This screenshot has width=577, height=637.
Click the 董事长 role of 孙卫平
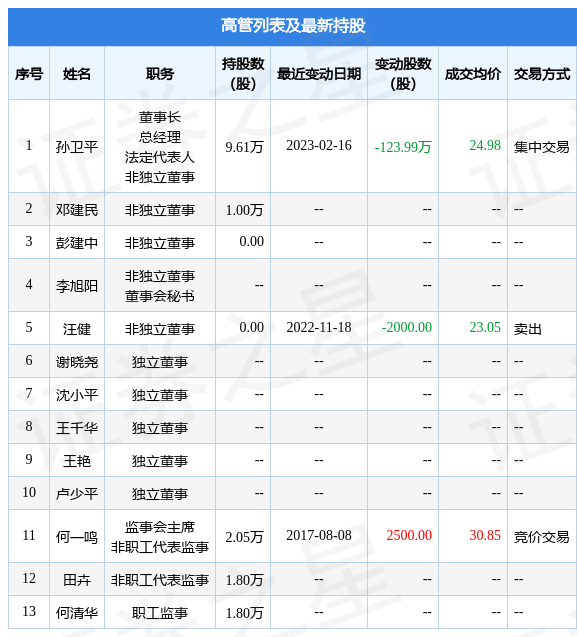click(x=160, y=117)
